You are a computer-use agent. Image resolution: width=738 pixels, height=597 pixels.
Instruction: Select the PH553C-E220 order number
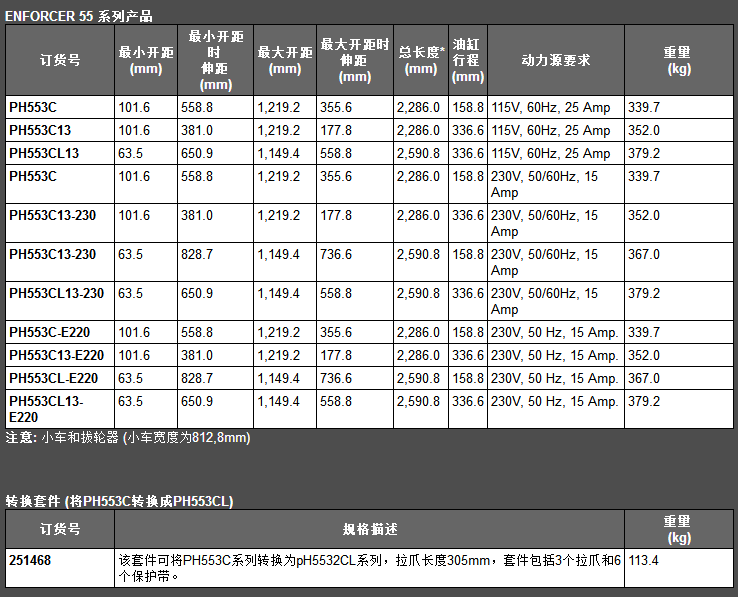(x=50, y=332)
